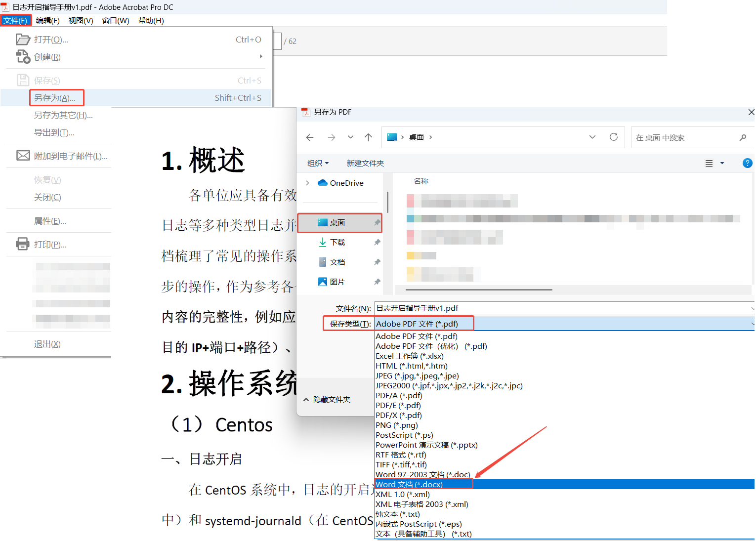Expand the OneDrive tree node

pos(307,183)
